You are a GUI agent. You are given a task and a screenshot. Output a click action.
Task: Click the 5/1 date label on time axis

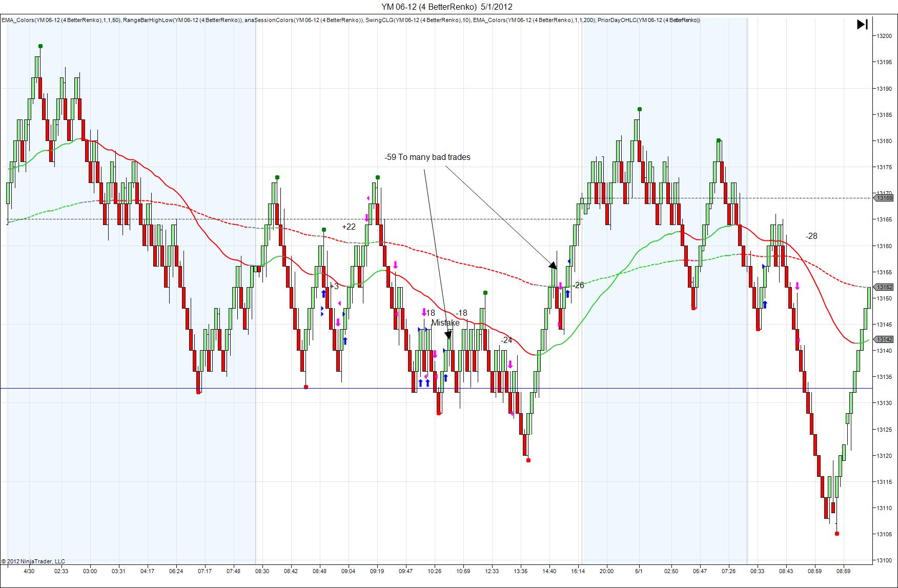pyautogui.click(x=639, y=571)
